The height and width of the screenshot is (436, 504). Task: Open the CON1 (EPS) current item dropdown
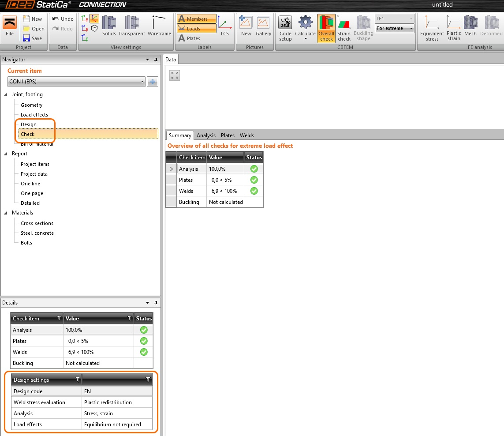(77, 82)
